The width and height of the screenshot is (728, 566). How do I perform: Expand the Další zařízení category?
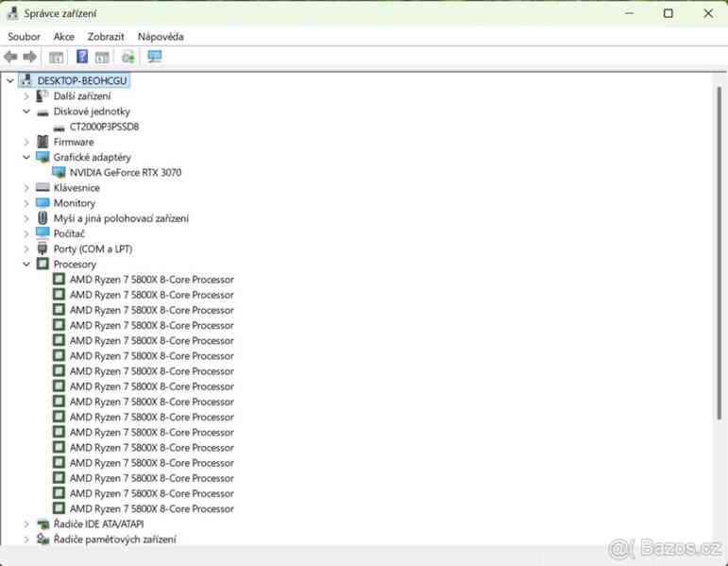tap(26, 96)
